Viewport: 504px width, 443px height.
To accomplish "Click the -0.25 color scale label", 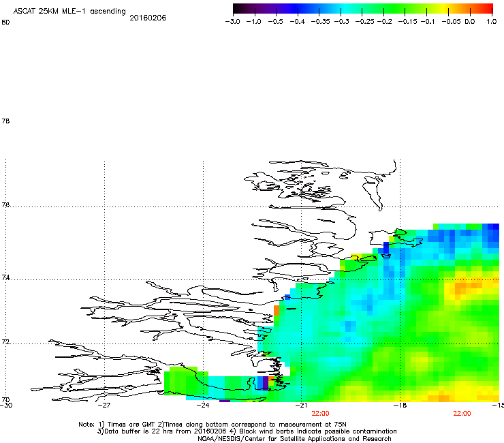I will [362, 22].
